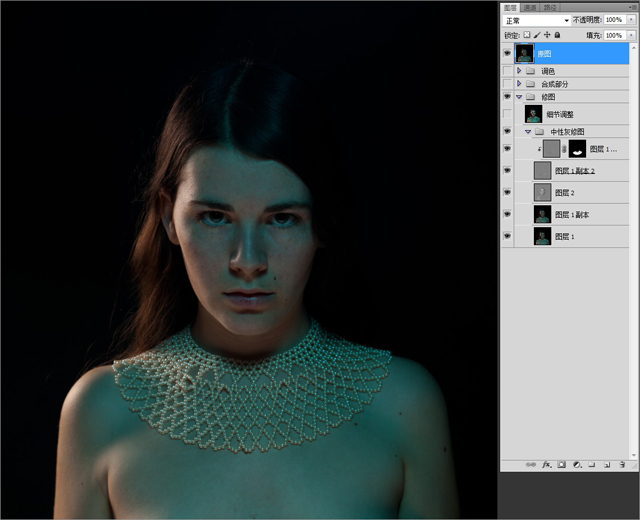The height and width of the screenshot is (520, 640).
Task: Click the lock all padlock icon
Action: pos(557,35)
